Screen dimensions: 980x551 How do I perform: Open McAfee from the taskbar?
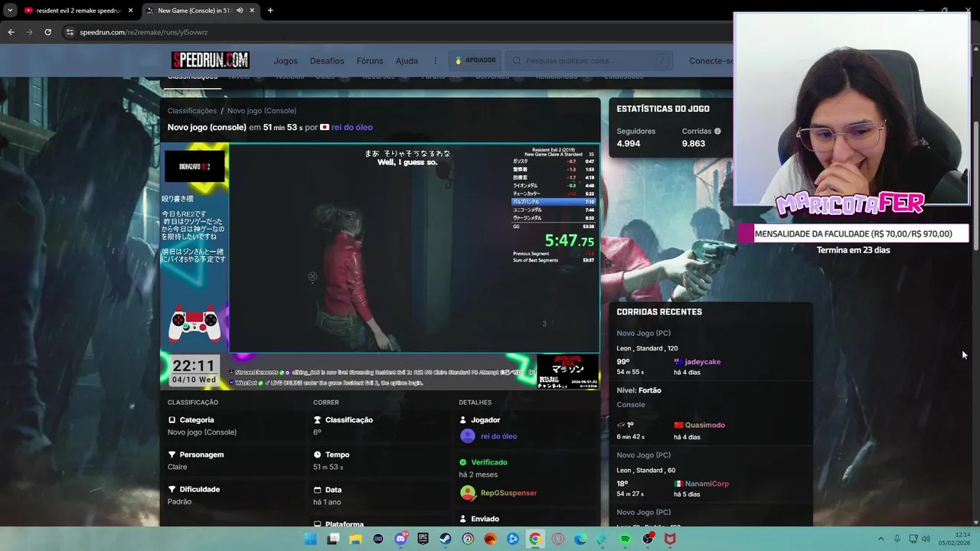(670, 539)
